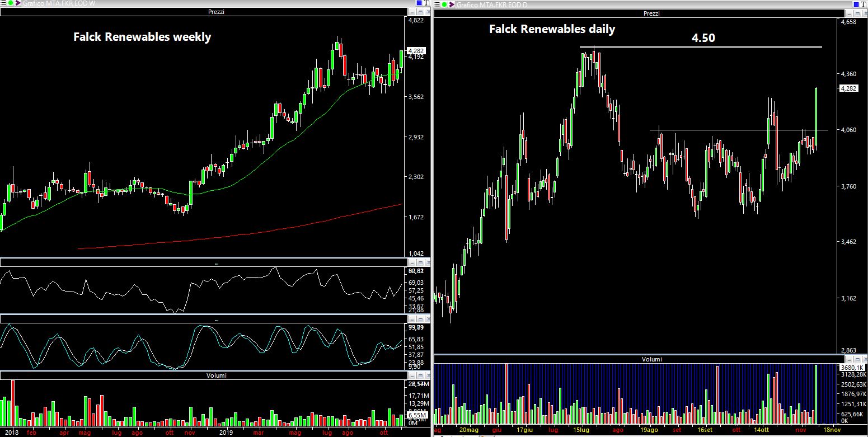Minimize the weekly Prezzi panel

(412, 12)
